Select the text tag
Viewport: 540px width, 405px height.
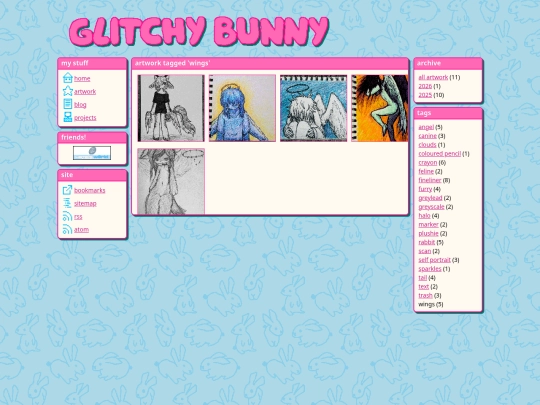pos(424,287)
